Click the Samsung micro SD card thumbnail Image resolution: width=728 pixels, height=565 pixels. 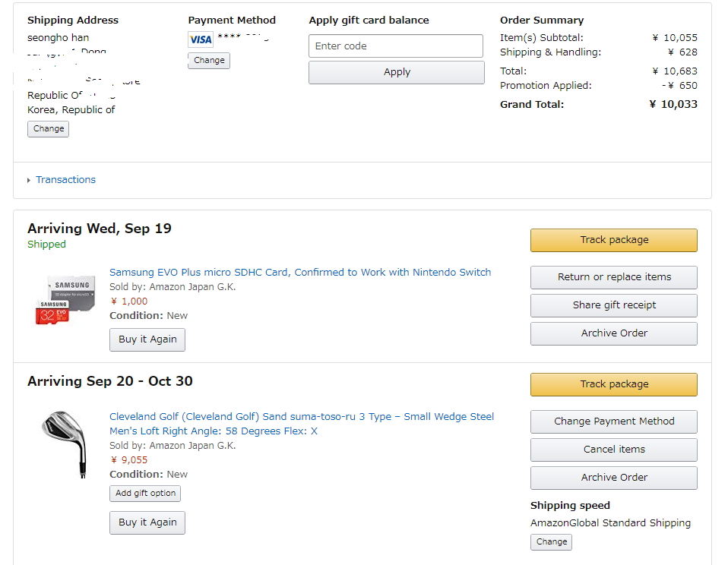(65, 300)
